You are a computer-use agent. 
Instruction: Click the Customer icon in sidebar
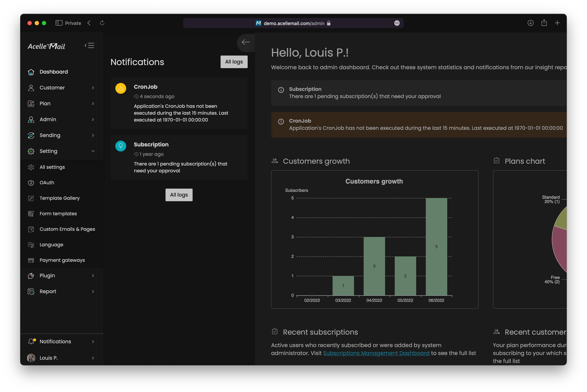click(31, 87)
